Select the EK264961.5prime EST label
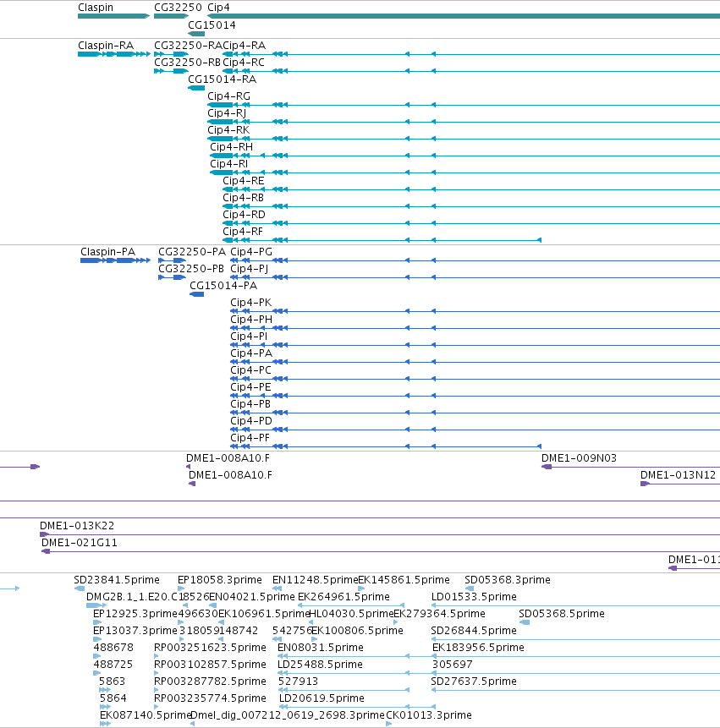720x728 pixels. (x=344, y=597)
